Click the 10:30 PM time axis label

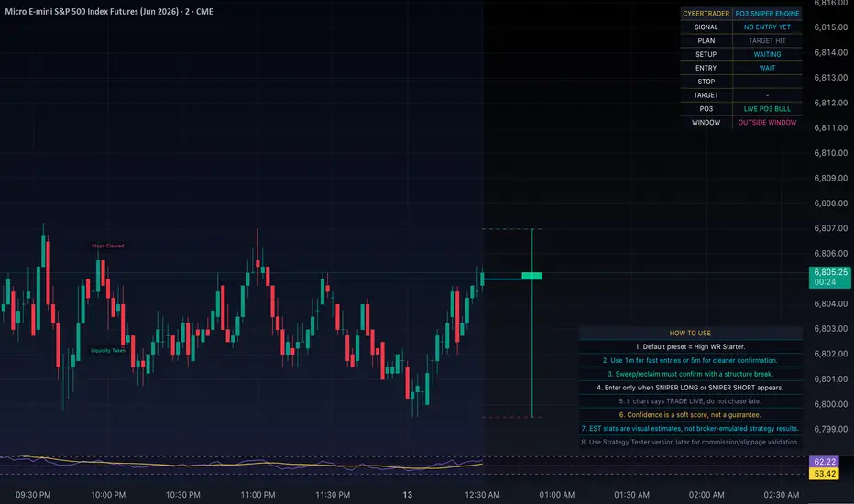coord(183,495)
